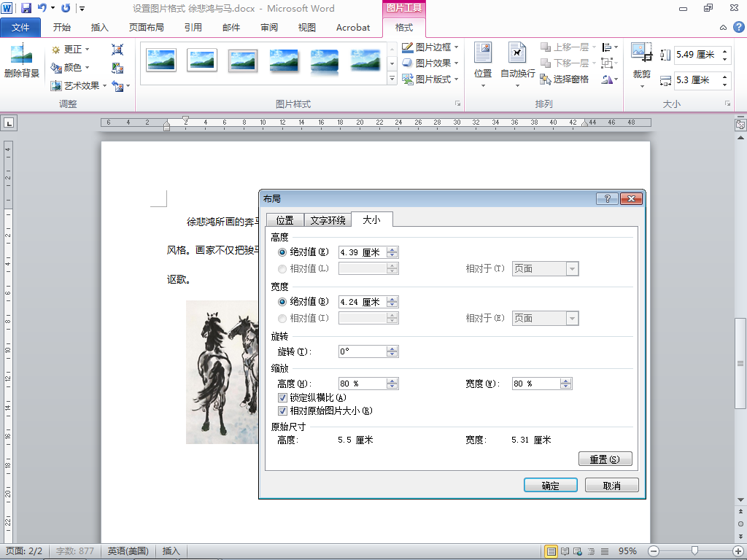The width and height of the screenshot is (747, 560).
Task: Switch to the 文字环绕 tab in dialog
Action: pos(328,220)
